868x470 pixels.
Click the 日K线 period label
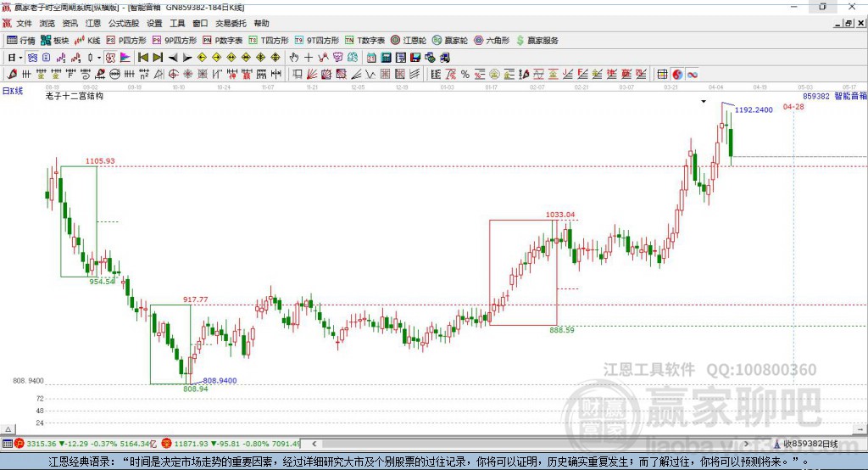pyautogui.click(x=13, y=92)
